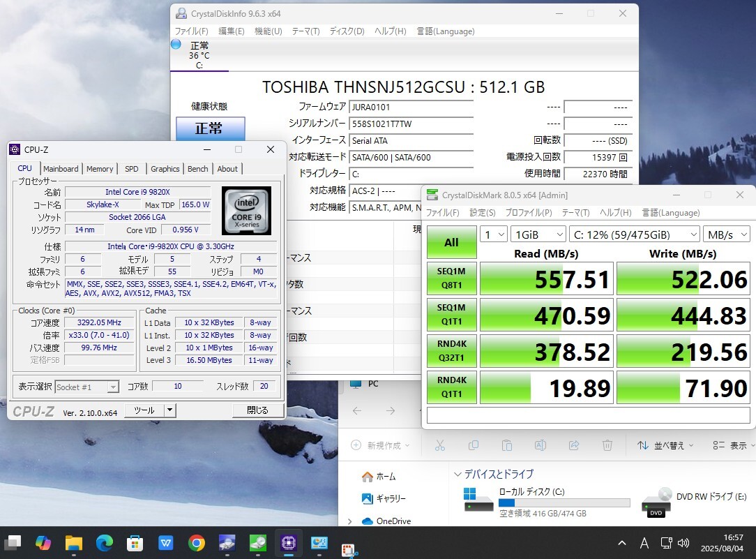Open the 新規作成 menu in Explorer

coord(380,445)
